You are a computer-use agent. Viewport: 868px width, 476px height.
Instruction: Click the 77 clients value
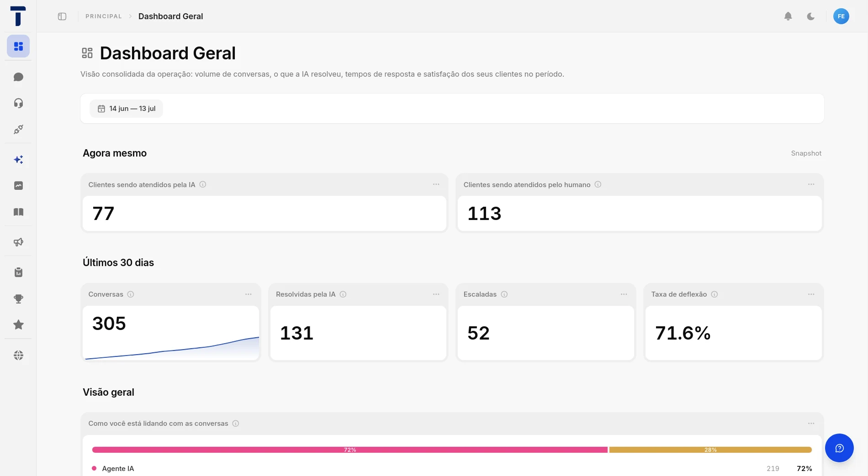click(103, 214)
